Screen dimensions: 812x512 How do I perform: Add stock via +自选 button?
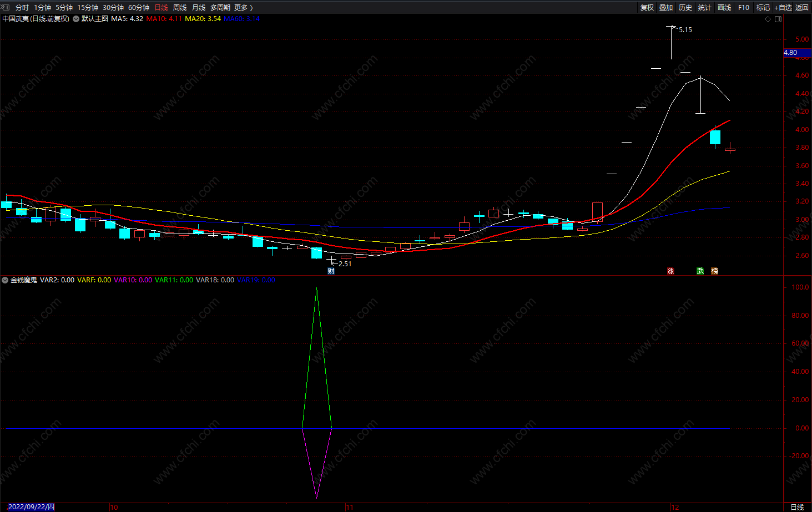pos(783,8)
